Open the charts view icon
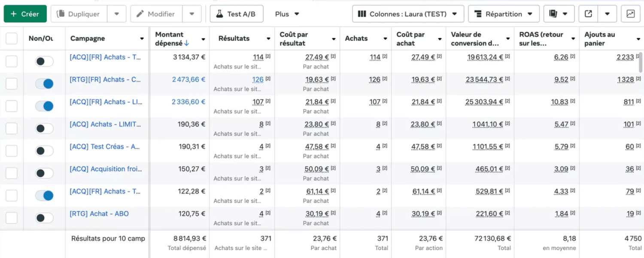 pyautogui.click(x=630, y=14)
